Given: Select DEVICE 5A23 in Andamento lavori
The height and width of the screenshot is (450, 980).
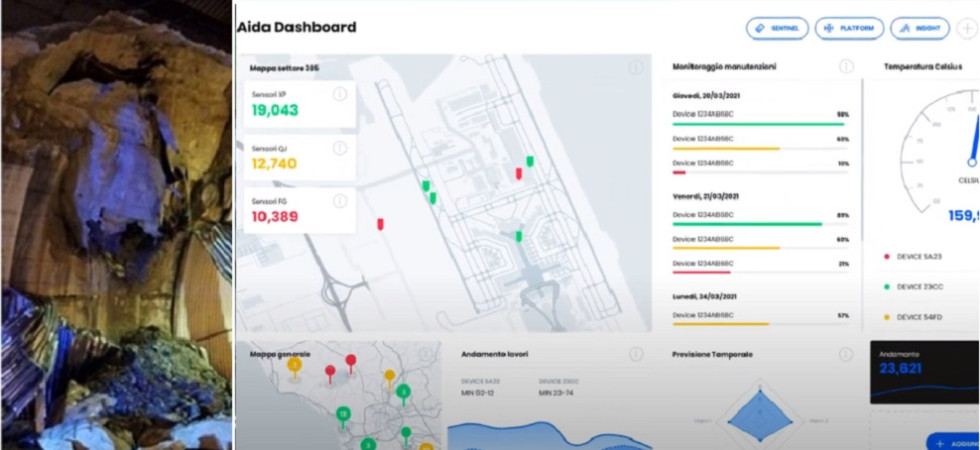Looking at the screenshot, I should 478,386.
